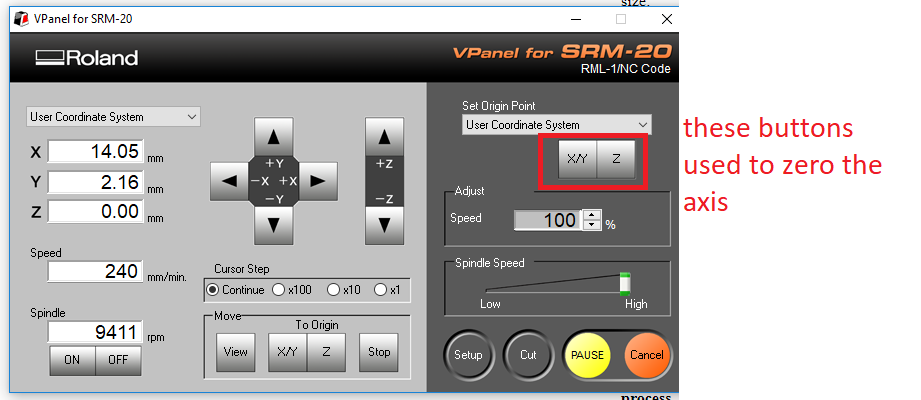Open the Cut dialog
Screen dimensions: 921x400
[x=528, y=355]
